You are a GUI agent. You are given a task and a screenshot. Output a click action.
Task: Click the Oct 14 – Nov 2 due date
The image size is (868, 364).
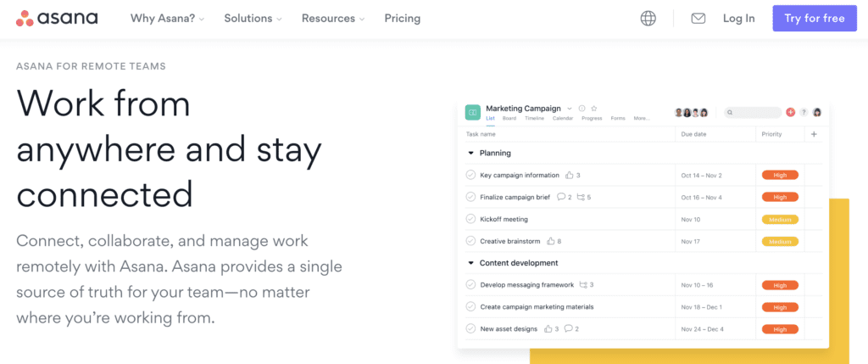pos(701,175)
